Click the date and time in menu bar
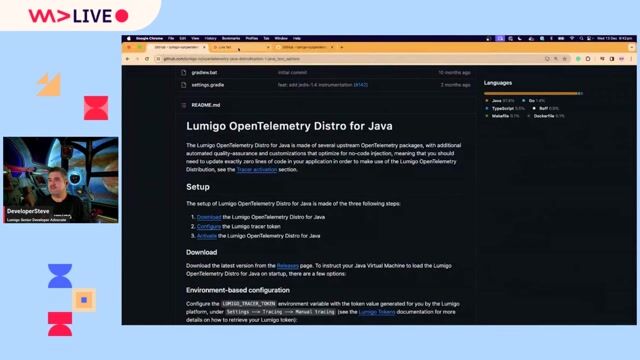This screenshot has height=360, width=640. [614, 38]
